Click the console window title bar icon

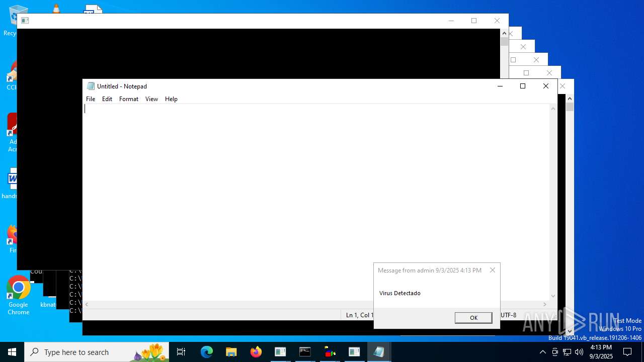(25, 21)
